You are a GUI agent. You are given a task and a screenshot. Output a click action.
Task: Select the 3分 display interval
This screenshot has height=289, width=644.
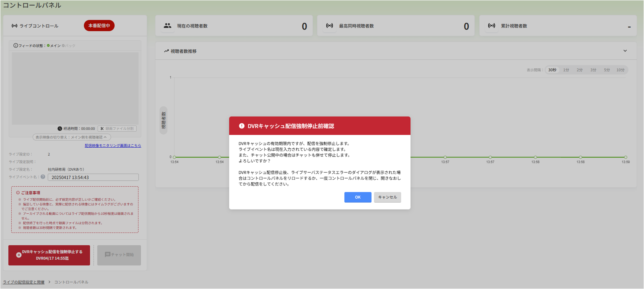pyautogui.click(x=593, y=70)
